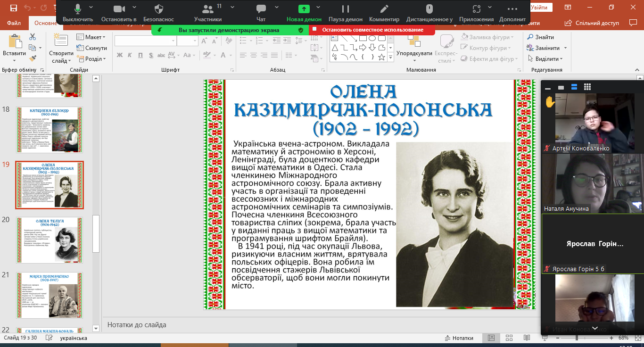Switch Zoom video panel to gallery grid
This screenshot has height=347, width=644.
pos(587,87)
